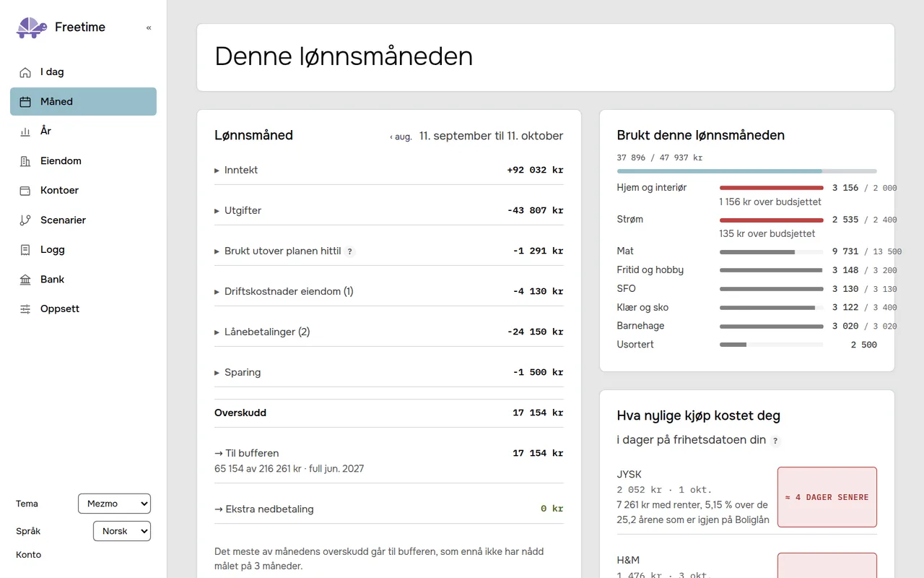The width and height of the screenshot is (924, 578).
Task: Go to the I dag page
Action: coord(83,72)
